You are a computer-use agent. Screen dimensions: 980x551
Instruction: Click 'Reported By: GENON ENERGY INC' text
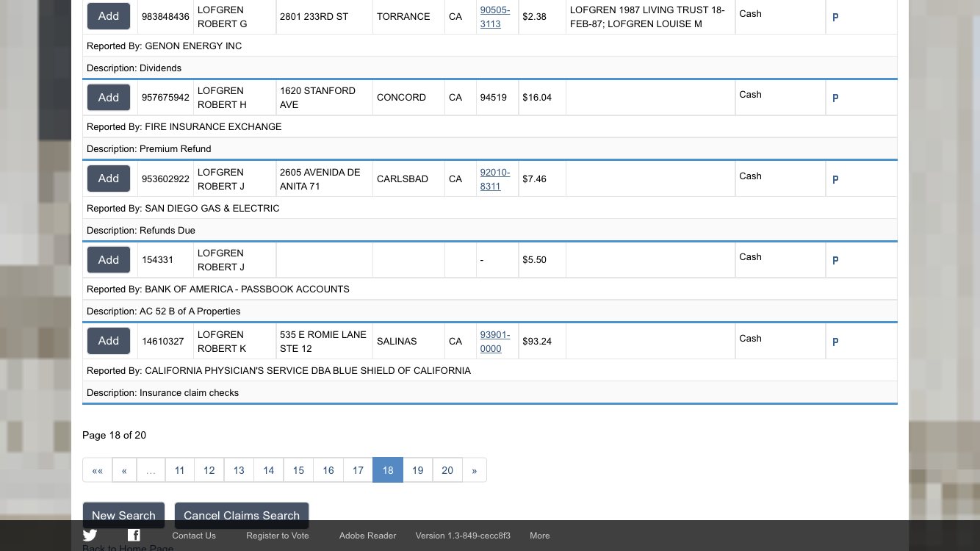[164, 46]
